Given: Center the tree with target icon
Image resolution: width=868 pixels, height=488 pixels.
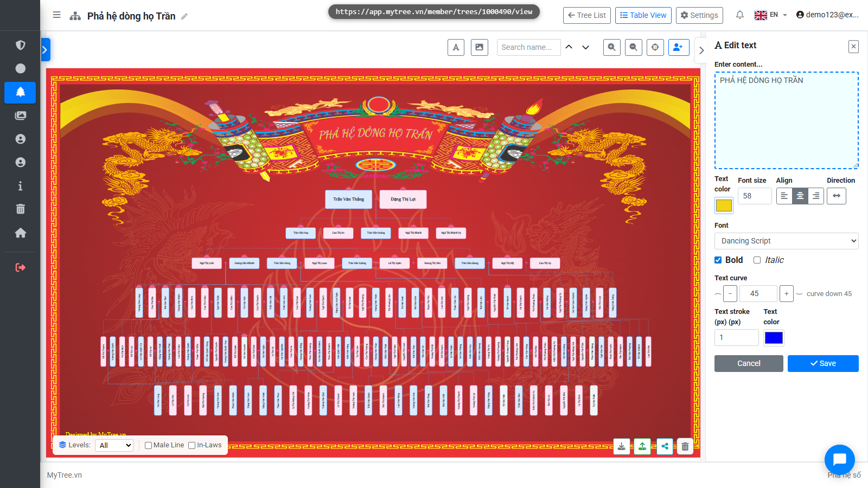Looking at the screenshot, I should click(655, 47).
